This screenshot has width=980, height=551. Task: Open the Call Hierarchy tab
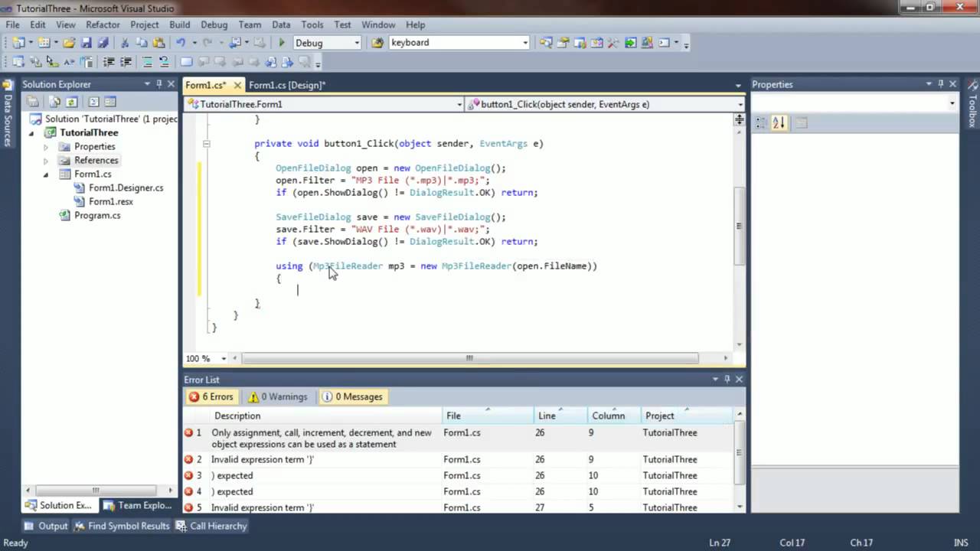pos(212,526)
